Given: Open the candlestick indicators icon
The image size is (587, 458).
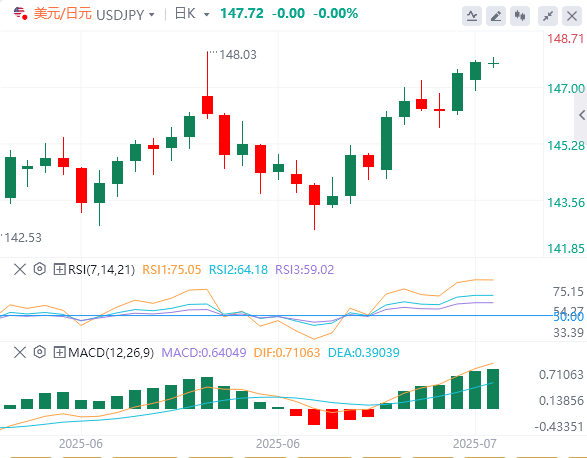Looking at the screenshot, I should (520, 16).
